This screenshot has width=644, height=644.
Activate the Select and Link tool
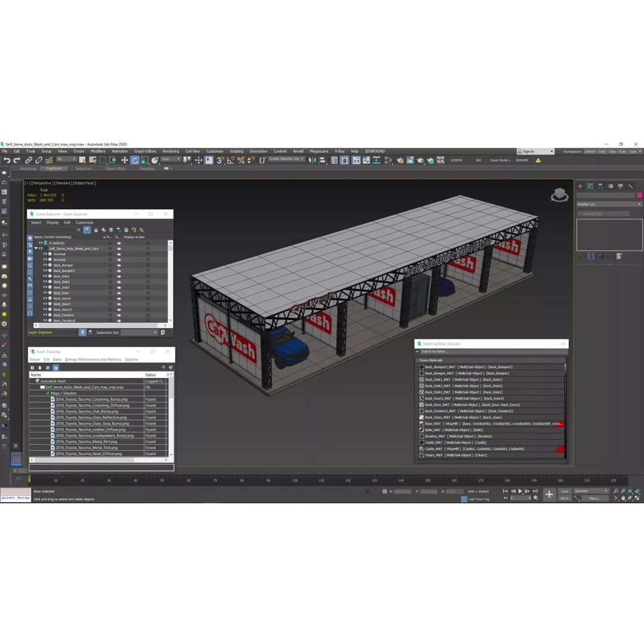click(x=29, y=160)
